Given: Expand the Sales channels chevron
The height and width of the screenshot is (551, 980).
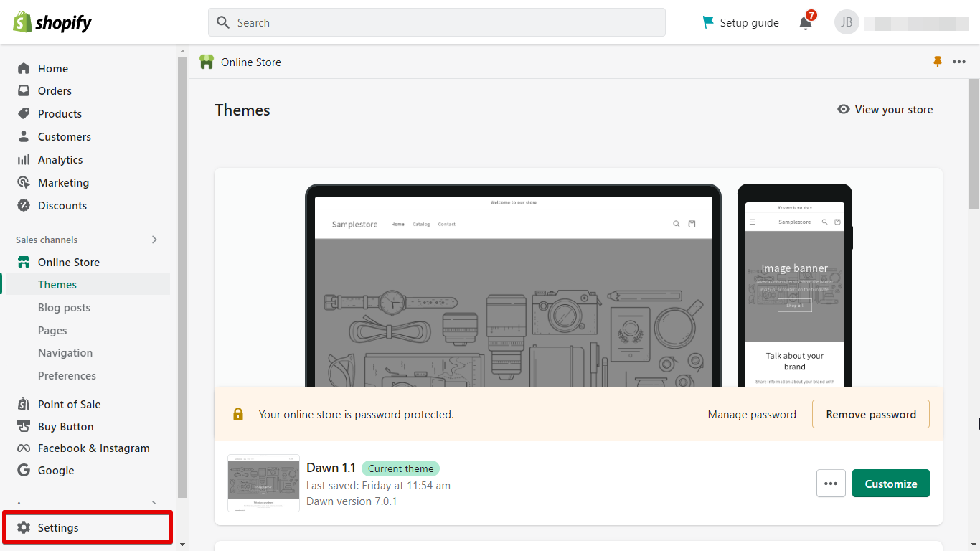Looking at the screenshot, I should (x=154, y=240).
